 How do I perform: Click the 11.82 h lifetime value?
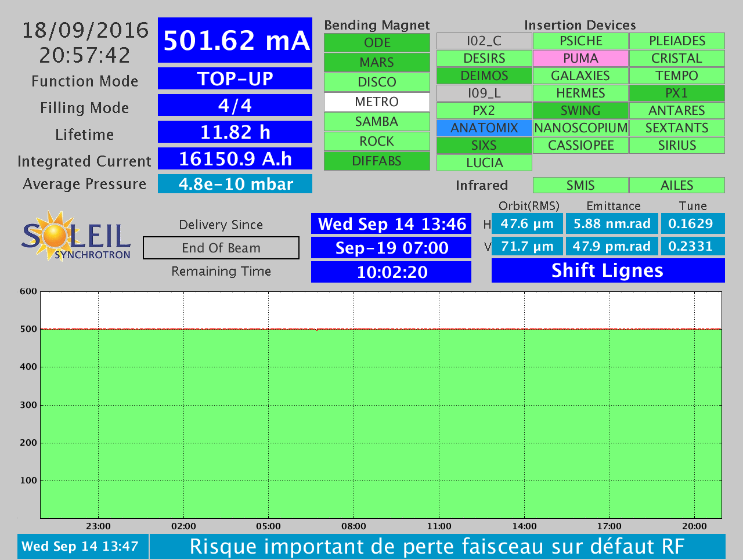pyautogui.click(x=235, y=132)
